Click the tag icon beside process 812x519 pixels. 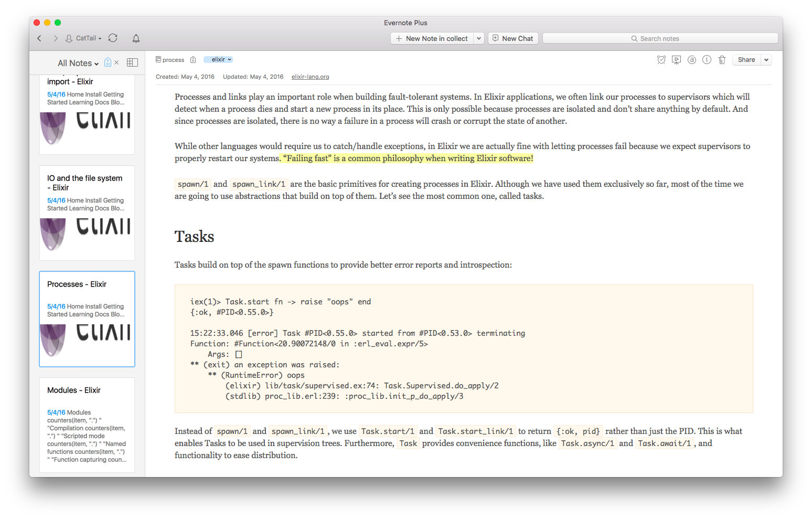193,60
